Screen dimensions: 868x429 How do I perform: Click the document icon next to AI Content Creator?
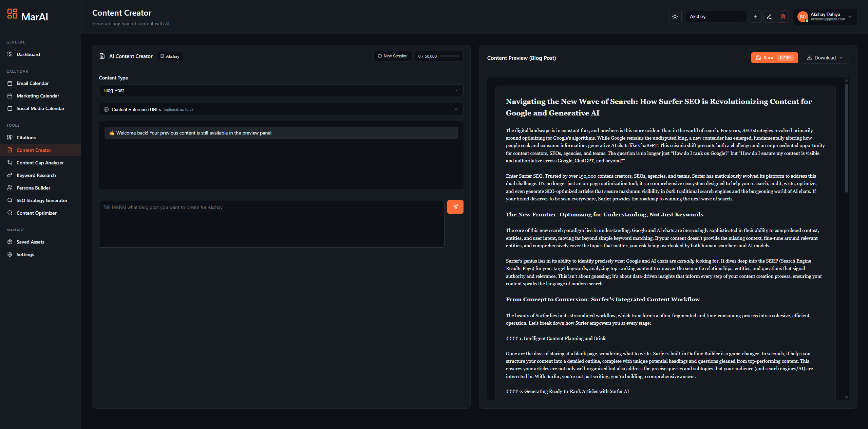pyautogui.click(x=102, y=56)
